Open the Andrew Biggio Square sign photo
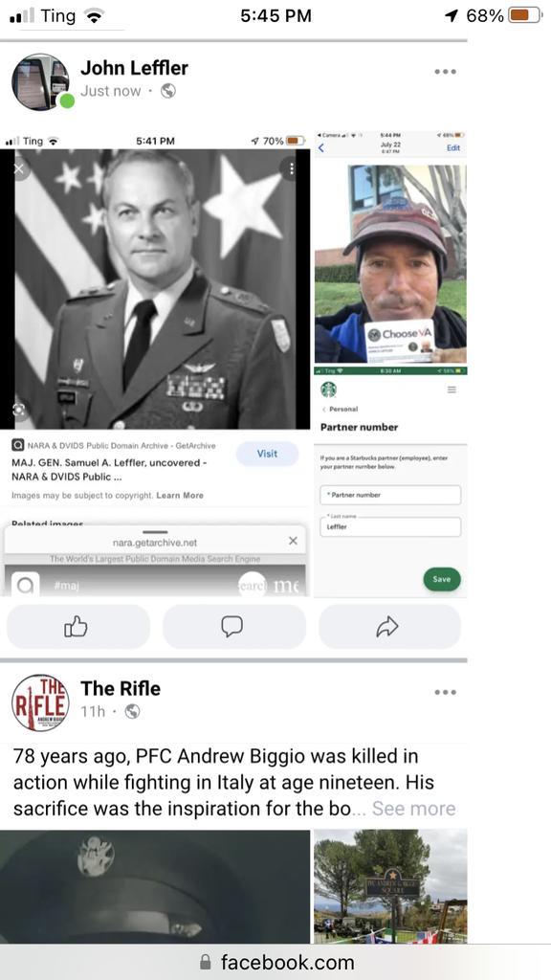This screenshot has width=551, height=980. [390, 886]
